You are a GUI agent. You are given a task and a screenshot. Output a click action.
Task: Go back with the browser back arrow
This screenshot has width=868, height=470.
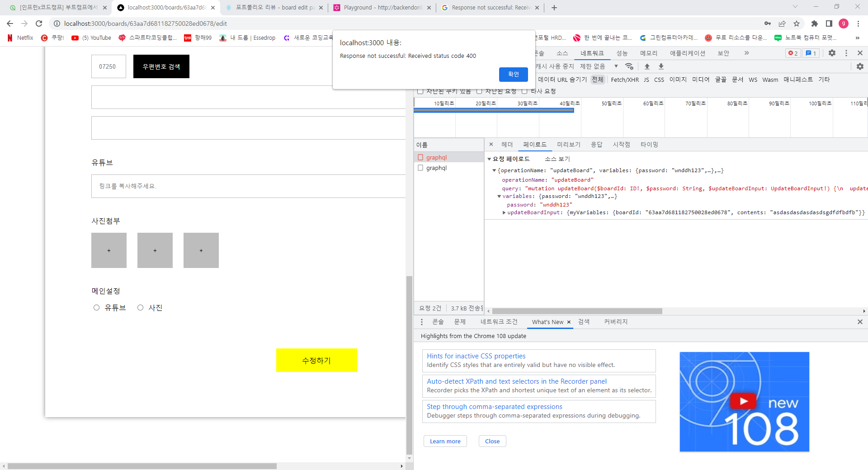tap(10, 23)
